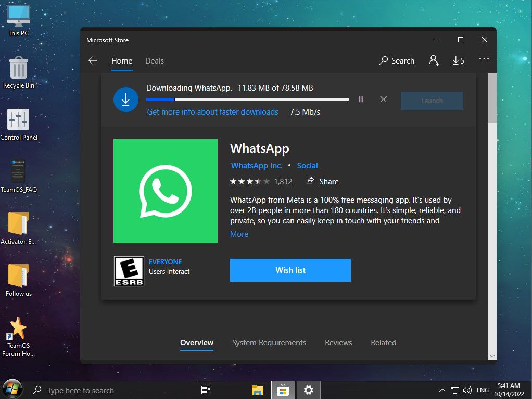Switch to the Deals tab
532x399 pixels.
coord(154,61)
